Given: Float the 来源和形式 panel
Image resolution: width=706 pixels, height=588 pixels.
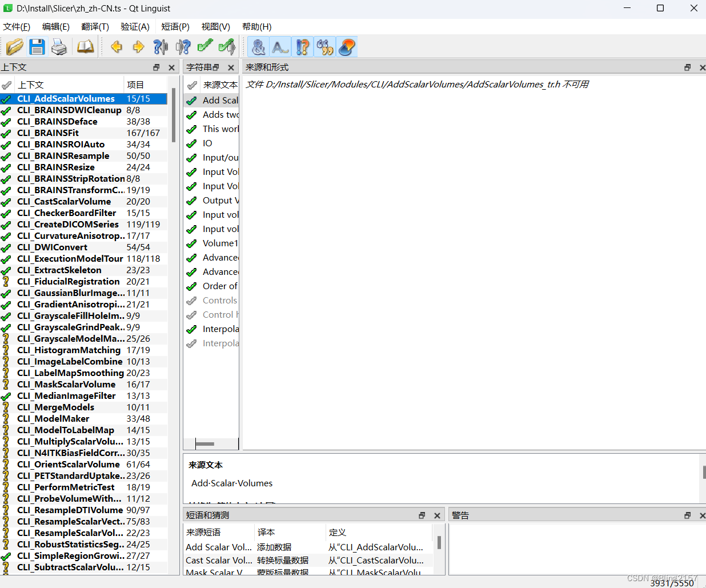Looking at the screenshot, I should pyautogui.click(x=688, y=67).
